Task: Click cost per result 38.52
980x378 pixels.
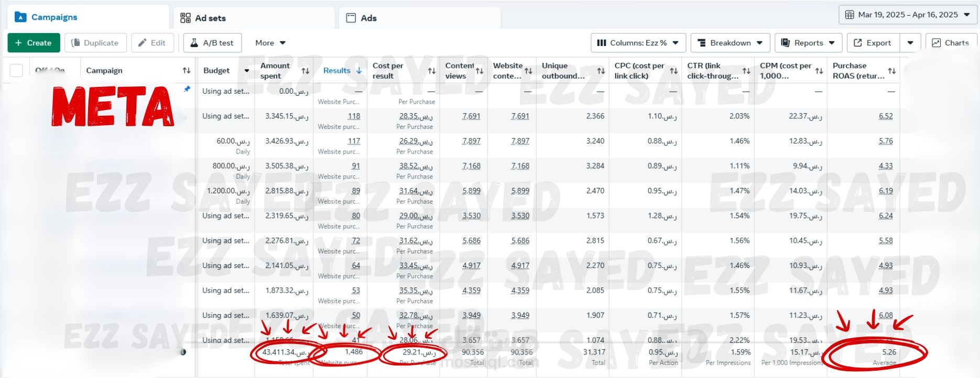Action: pyautogui.click(x=416, y=166)
